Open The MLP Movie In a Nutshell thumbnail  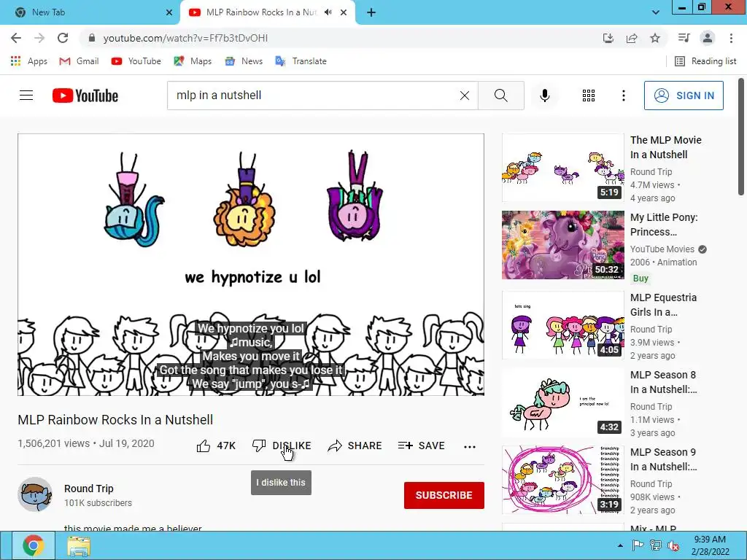coord(562,168)
